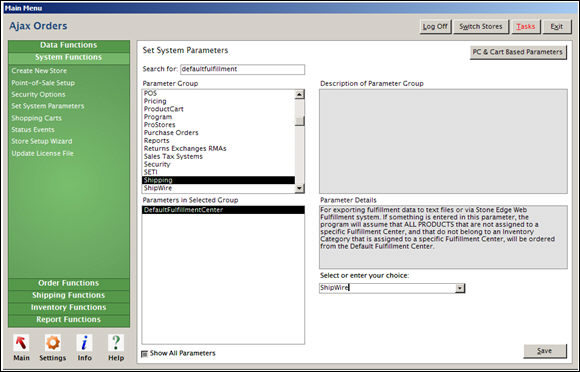Image resolution: width=580 pixels, height=372 pixels.
Task: Open Status Events
Action: click(x=33, y=130)
